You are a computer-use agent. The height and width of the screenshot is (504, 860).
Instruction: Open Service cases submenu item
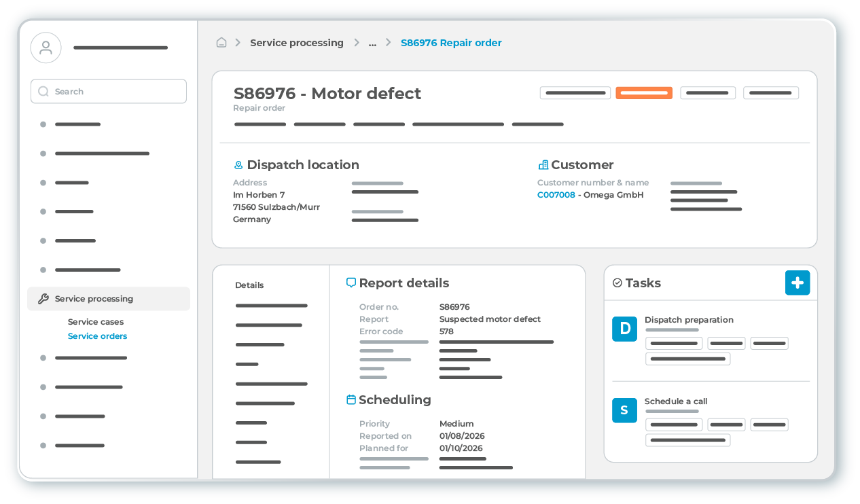point(96,322)
